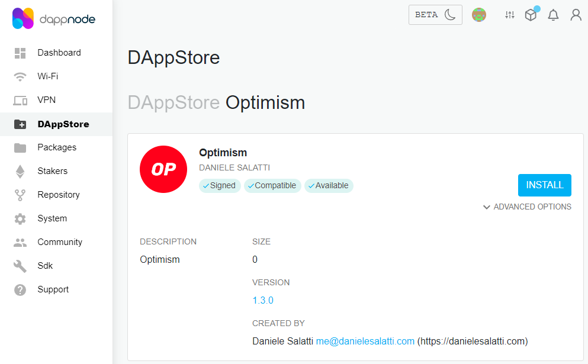Open the bell notifications icon

coord(553,15)
